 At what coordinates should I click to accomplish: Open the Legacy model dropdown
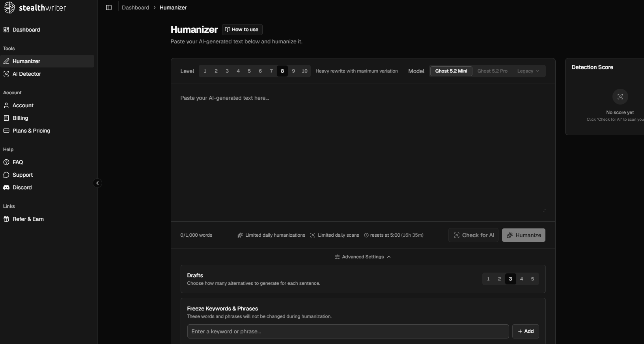(x=528, y=71)
